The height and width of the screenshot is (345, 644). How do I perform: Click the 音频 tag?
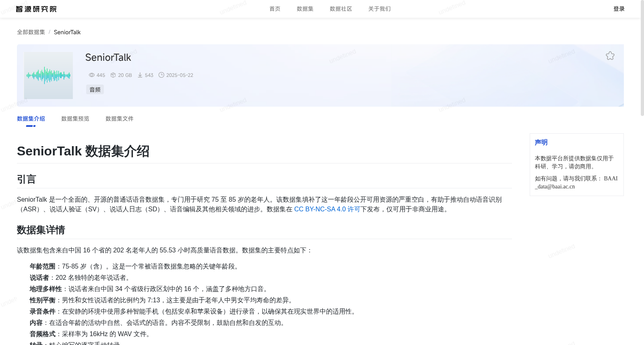tap(95, 90)
